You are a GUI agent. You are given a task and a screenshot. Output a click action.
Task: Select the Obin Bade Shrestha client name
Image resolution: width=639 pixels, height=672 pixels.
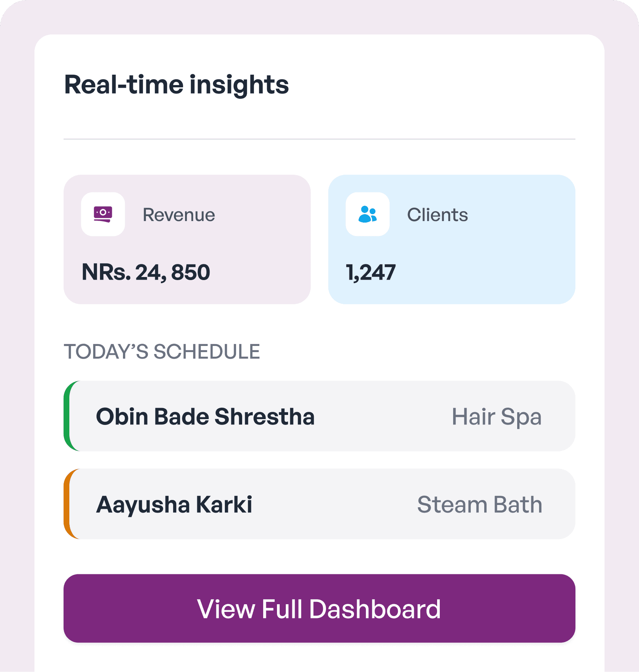tap(205, 416)
